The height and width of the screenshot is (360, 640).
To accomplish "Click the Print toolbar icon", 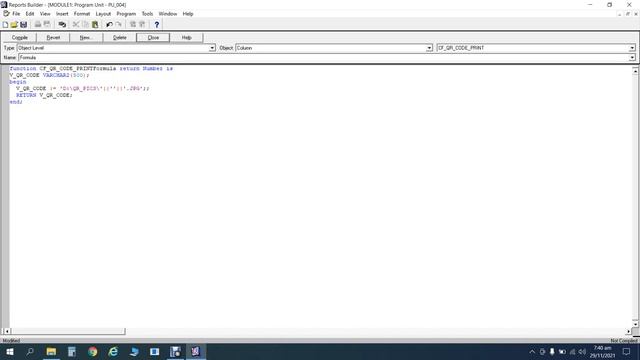I will coord(38,24).
